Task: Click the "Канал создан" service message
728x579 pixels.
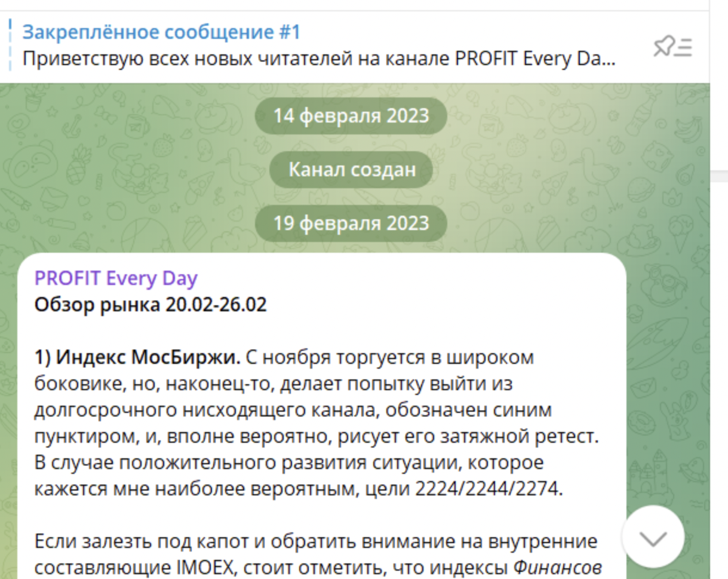Action: (x=352, y=170)
